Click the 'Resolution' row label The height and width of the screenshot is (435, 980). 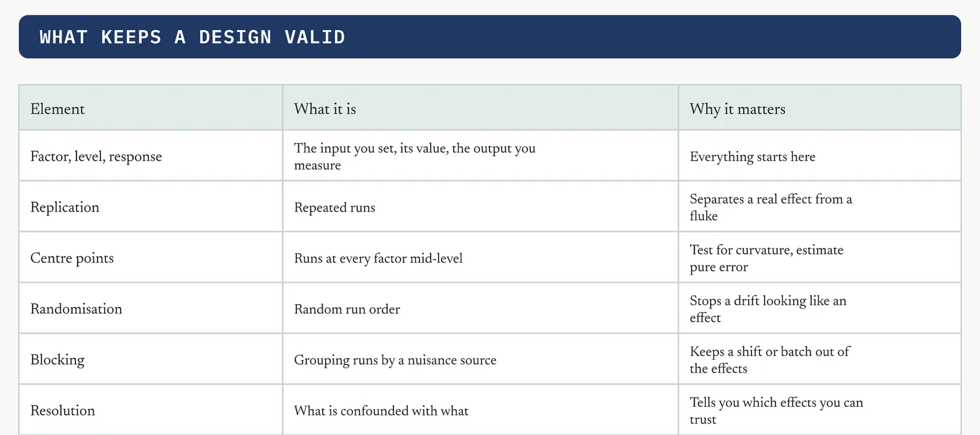[63, 411]
